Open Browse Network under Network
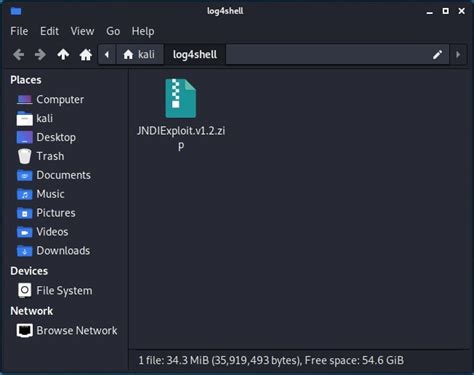The width and height of the screenshot is (474, 375). pos(67,330)
